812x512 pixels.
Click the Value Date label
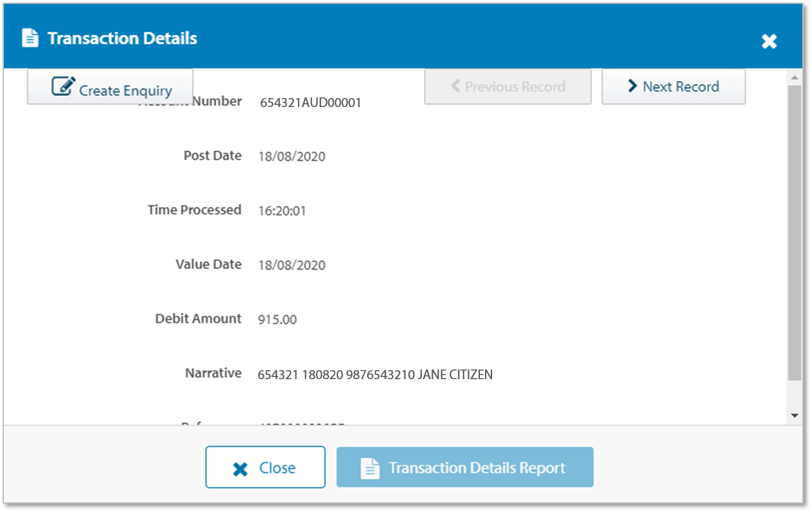209,264
